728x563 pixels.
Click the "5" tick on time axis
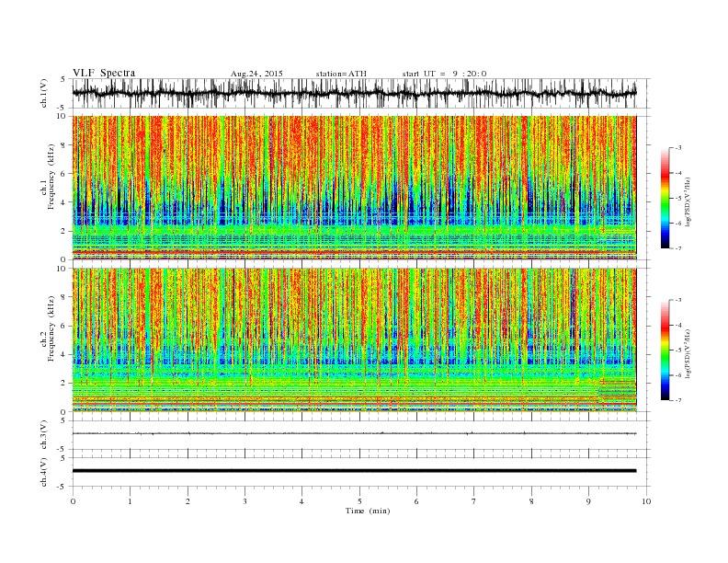coord(359,501)
